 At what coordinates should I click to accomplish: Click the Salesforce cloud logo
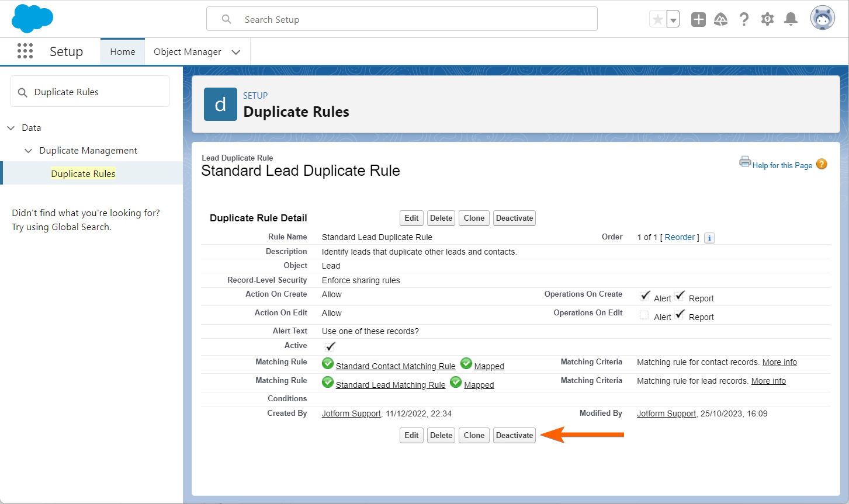(32, 19)
